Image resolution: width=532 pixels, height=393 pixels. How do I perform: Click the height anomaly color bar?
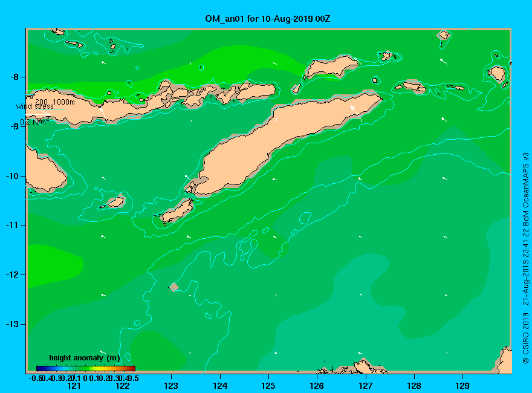point(86,368)
